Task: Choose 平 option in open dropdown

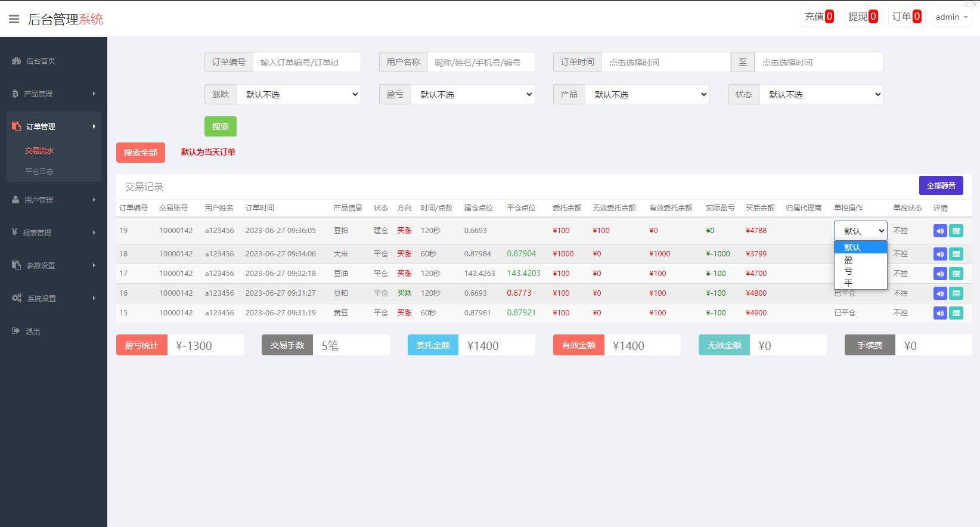Action: [x=848, y=283]
